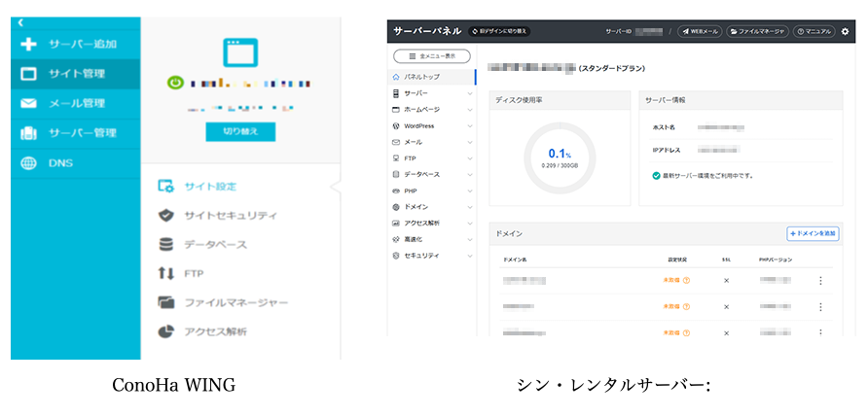Collapse the ConoHa sidebar with back chevron

pyautogui.click(x=20, y=22)
